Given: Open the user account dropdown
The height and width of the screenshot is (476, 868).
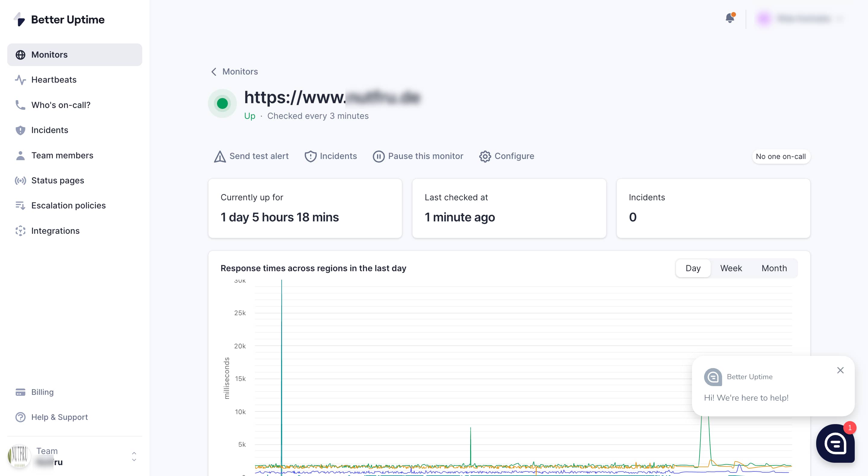Looking at the screenshot, I should coord(800,19).
